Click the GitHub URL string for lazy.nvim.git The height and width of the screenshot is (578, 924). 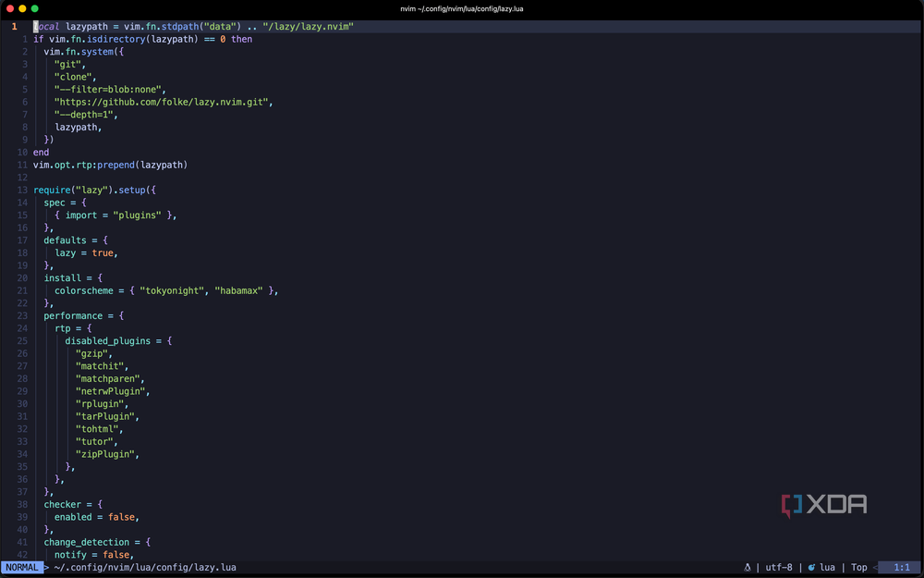click(x=162, y=102)
